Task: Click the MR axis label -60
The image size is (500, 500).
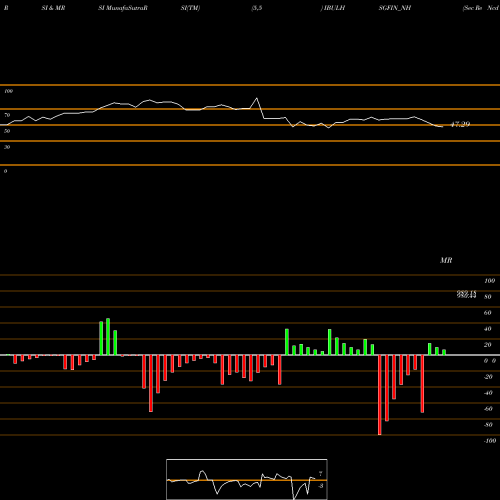Action: (x=488, y=409)
